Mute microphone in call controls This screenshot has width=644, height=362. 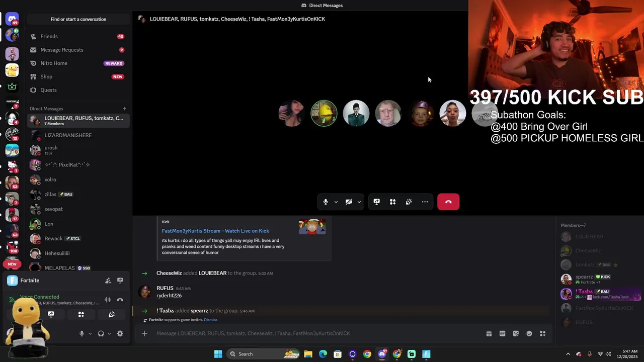coord(326,202)
